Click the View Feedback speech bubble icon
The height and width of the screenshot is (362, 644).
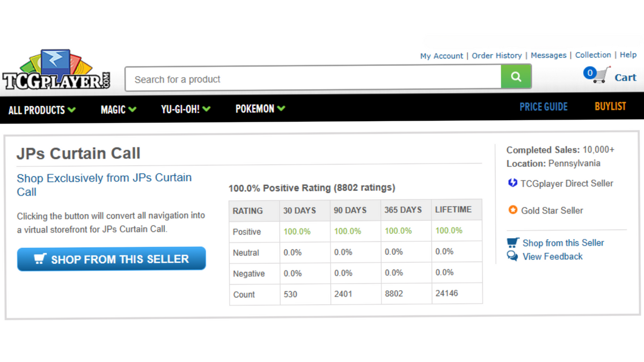coord(513,256)
